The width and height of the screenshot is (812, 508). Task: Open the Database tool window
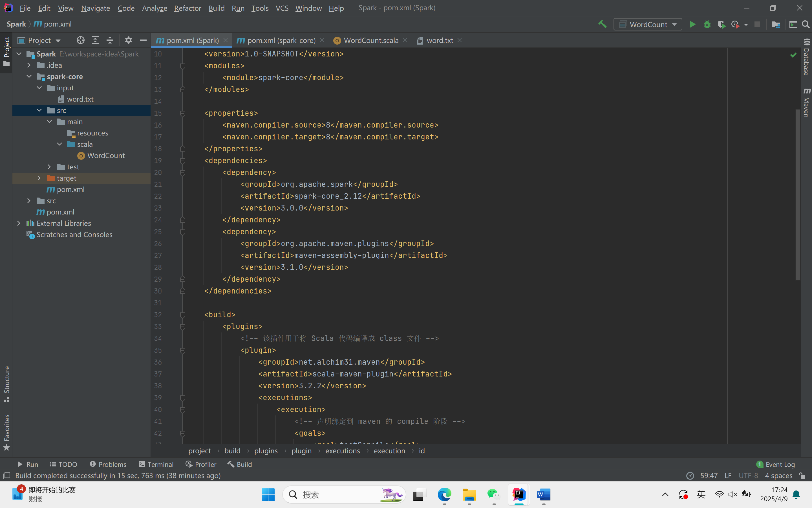(807, 57)
